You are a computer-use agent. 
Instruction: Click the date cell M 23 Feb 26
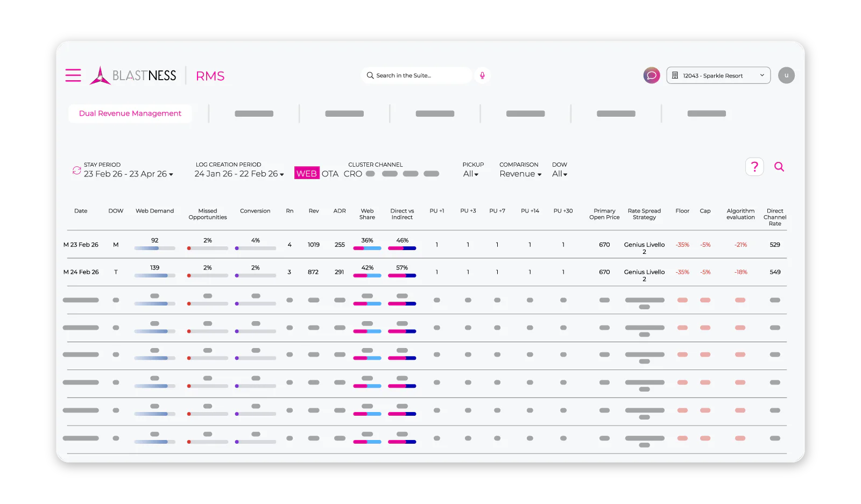81,245
